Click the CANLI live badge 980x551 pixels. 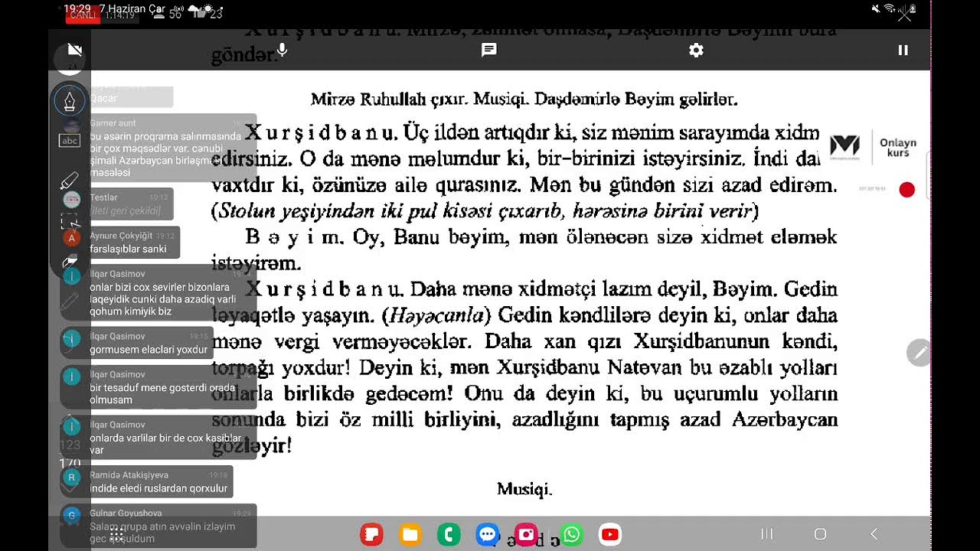coord(83,15)
